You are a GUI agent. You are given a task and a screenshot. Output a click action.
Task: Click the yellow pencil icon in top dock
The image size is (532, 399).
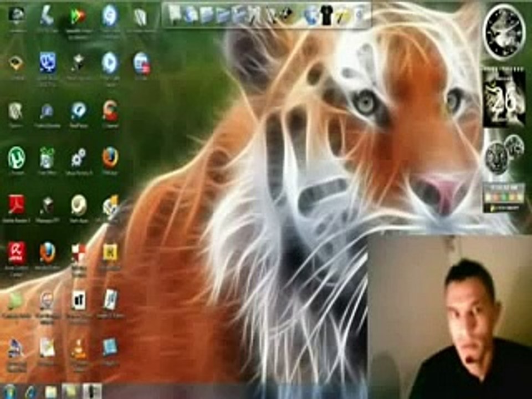[x=342, y=17]
